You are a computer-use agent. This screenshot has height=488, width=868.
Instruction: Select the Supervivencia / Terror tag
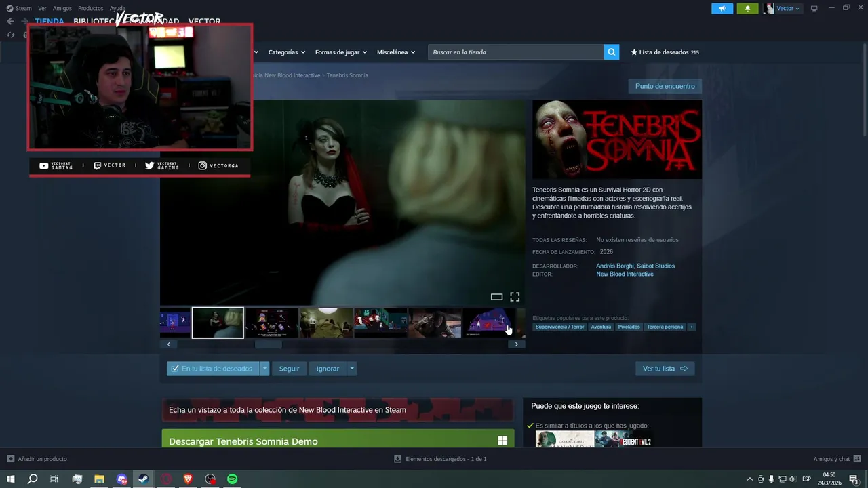click(559, 327)
